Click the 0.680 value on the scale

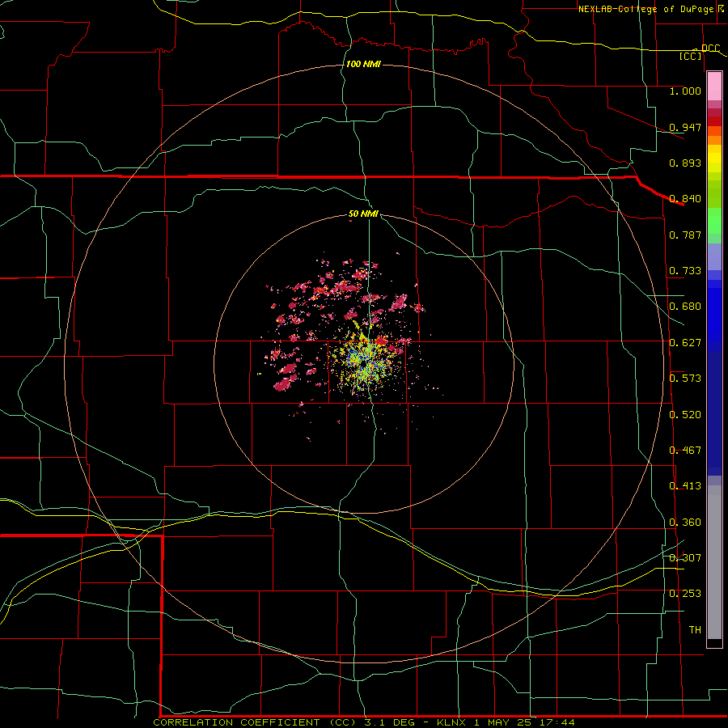[685, 307]
